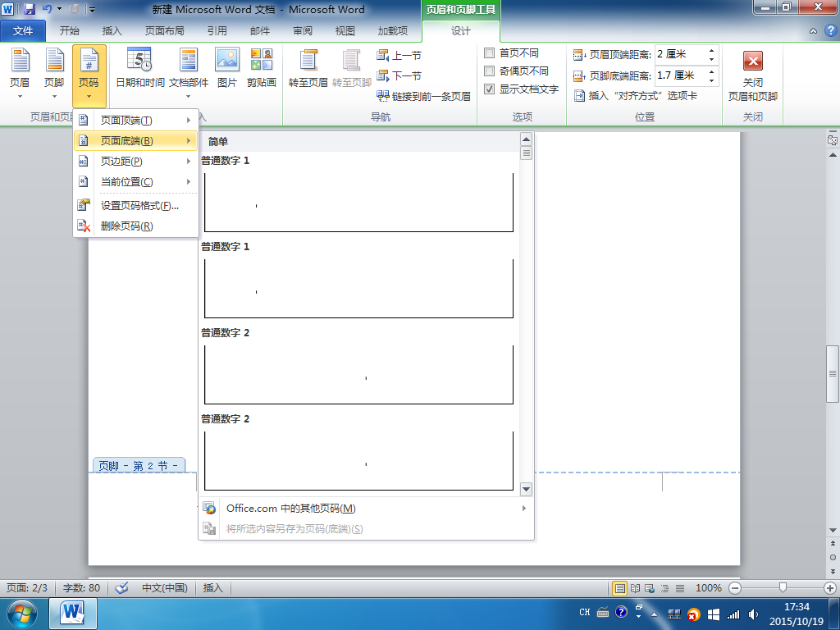Decrease 页脚底端距离 spinner value

click(711, 80)
